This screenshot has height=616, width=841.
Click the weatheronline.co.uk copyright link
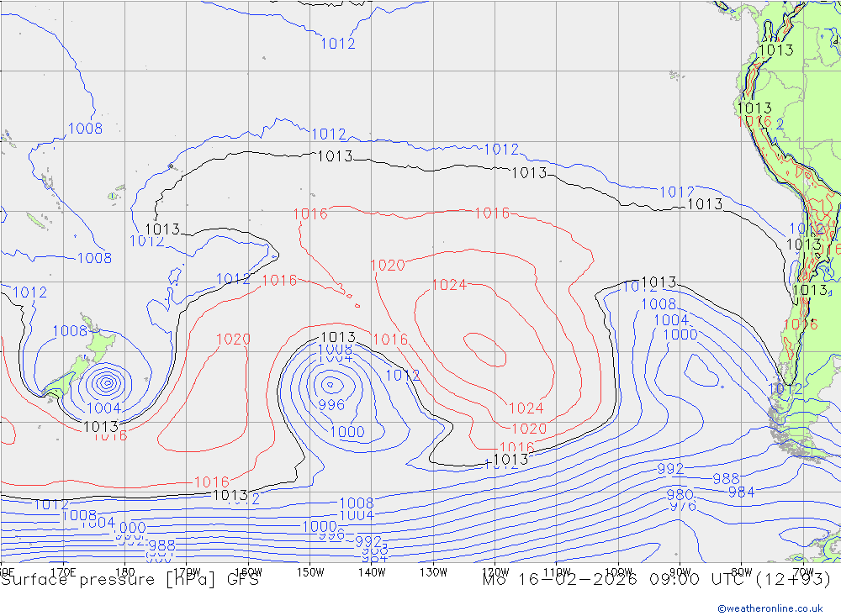[770, 608]
